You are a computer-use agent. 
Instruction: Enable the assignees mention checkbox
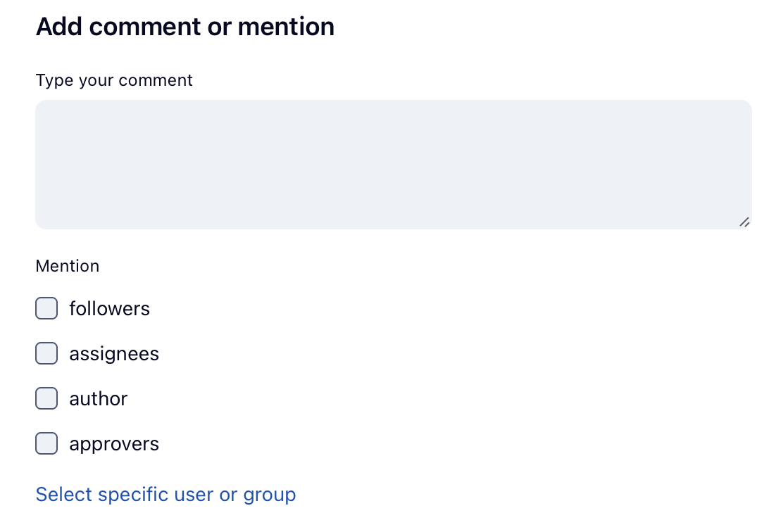coord(46,353)
